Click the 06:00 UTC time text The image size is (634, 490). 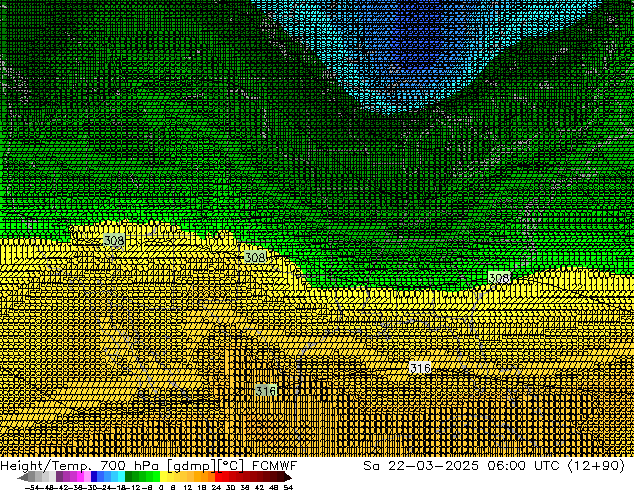click(x=523, y=466)
